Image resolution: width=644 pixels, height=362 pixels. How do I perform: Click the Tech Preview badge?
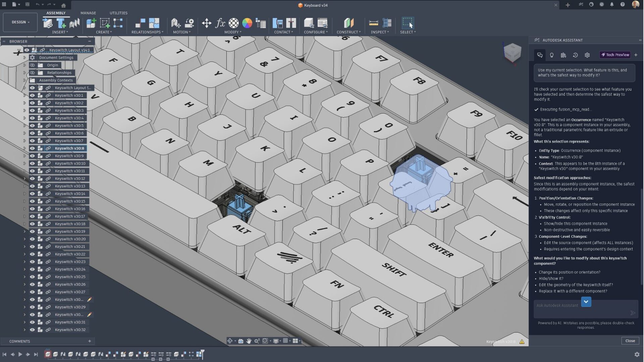(615, 55)
